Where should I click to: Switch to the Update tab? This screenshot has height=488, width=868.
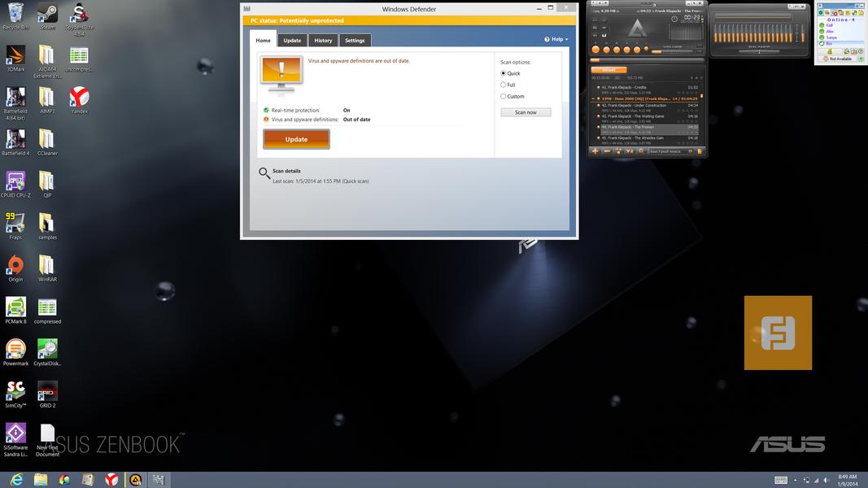(292, 40)
